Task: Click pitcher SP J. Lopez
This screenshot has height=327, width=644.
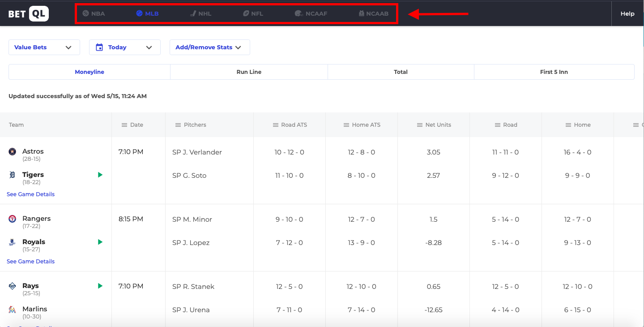Action: coord(191,243)
